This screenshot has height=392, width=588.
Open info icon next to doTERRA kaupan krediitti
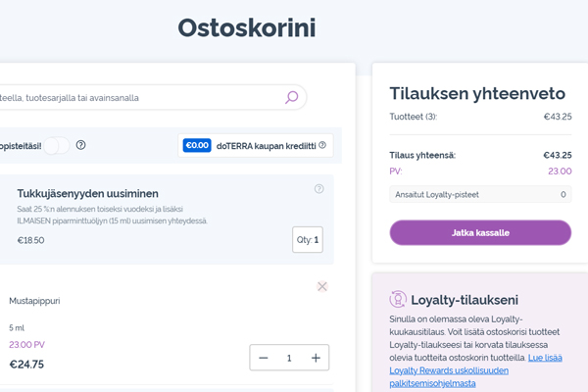point(322,145)
